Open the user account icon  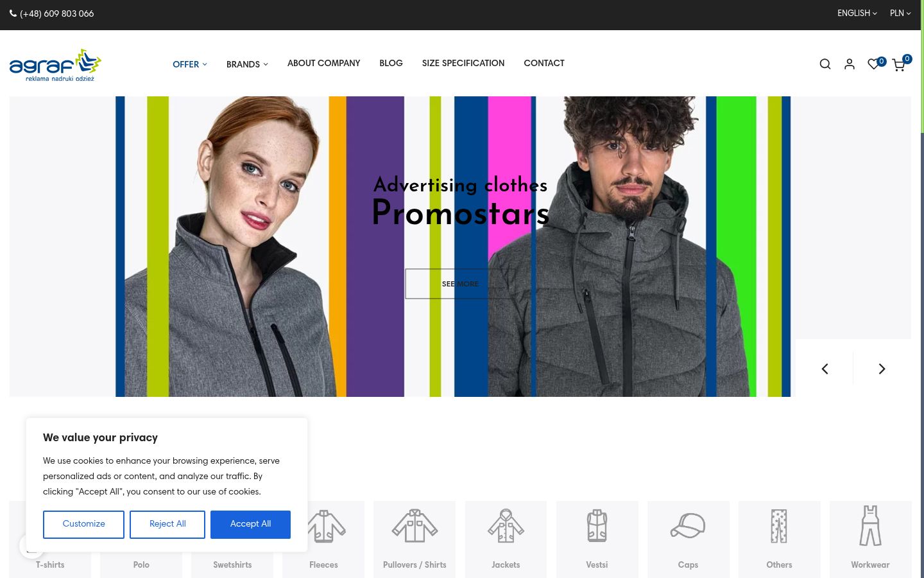[850, 64]
